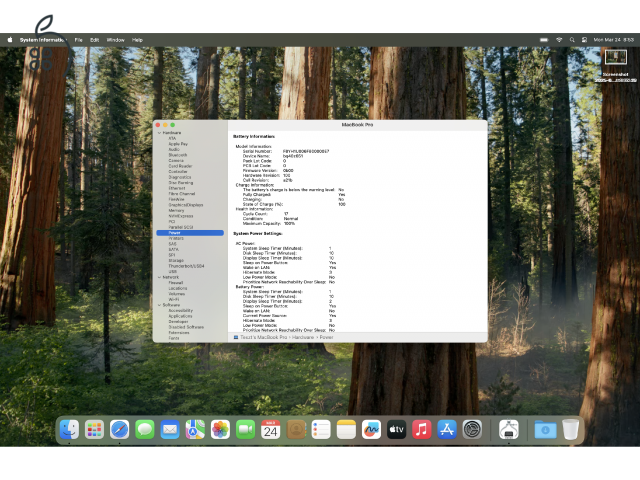Launch FaceTime from the Dock
Screen dimensions: 640x480
point(245,429)
